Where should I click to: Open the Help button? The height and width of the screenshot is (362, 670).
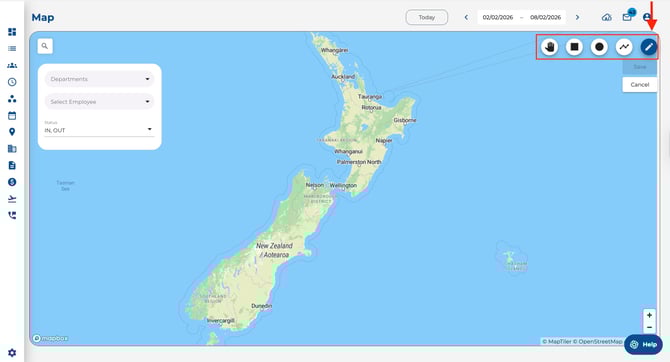pos(643,344)
